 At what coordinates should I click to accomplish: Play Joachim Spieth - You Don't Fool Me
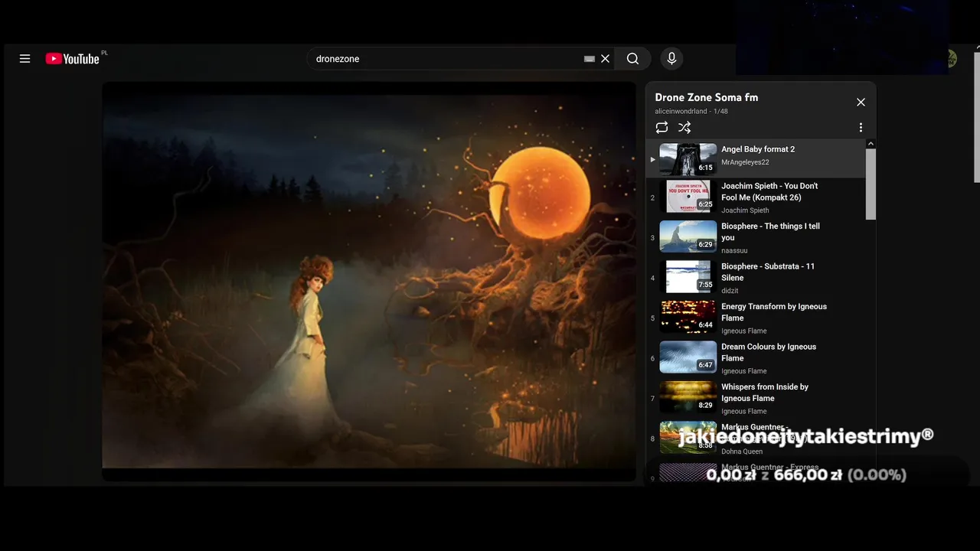pyautogui.click(x=769, y=191)
